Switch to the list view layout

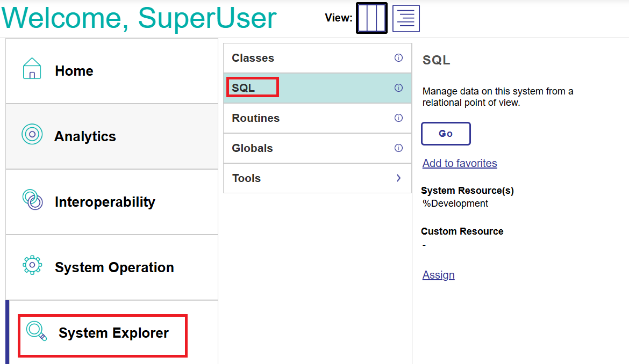click(x=406, y=19)
